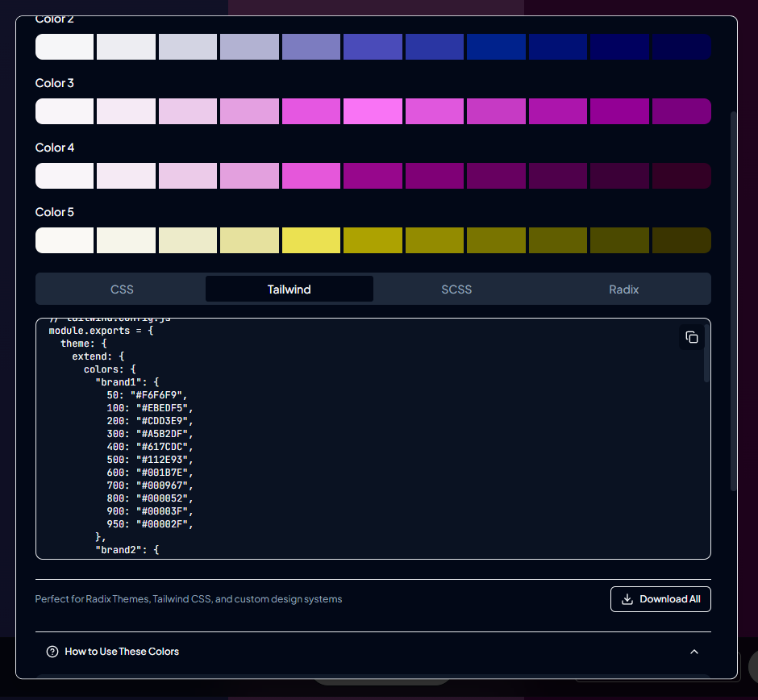Viewport: 758px width, 700px height.
Task: Switch to the CSS tab
Action: point(122,289)
